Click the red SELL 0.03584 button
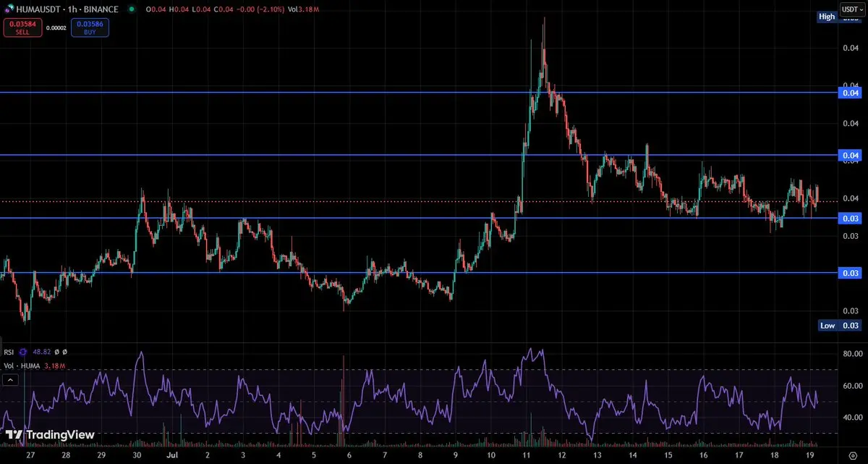 tap(22, 28)
